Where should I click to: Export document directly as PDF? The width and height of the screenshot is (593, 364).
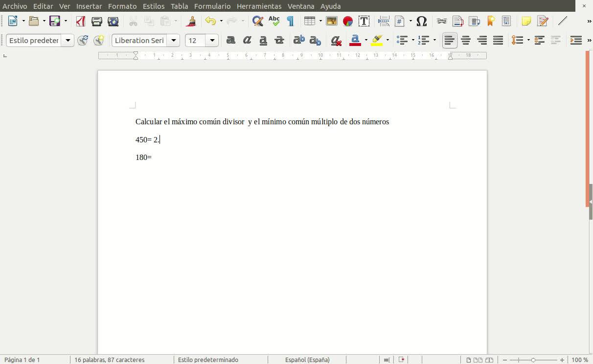81,21
